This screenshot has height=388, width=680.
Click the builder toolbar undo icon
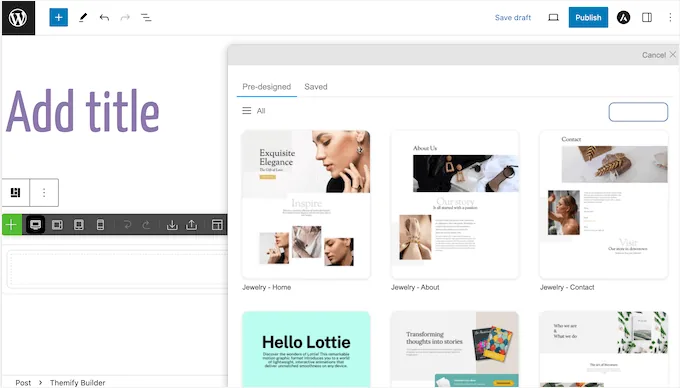(127, 225)
